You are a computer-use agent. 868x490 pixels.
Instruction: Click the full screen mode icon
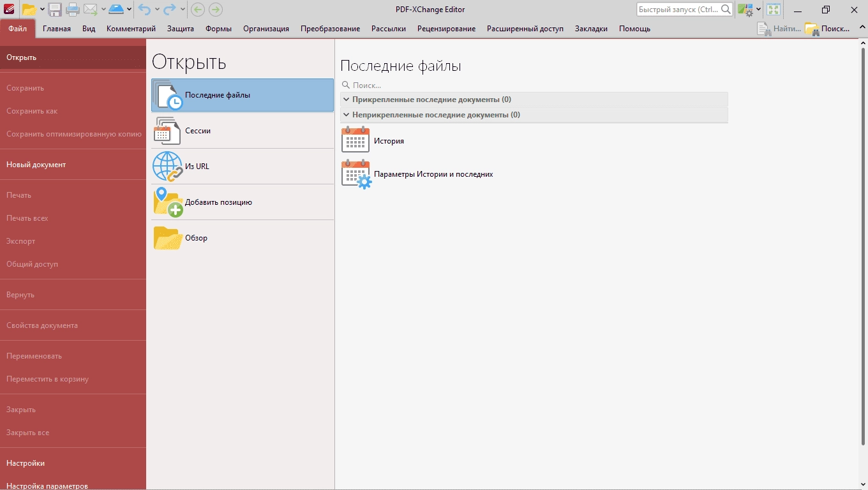coord(774,9)
